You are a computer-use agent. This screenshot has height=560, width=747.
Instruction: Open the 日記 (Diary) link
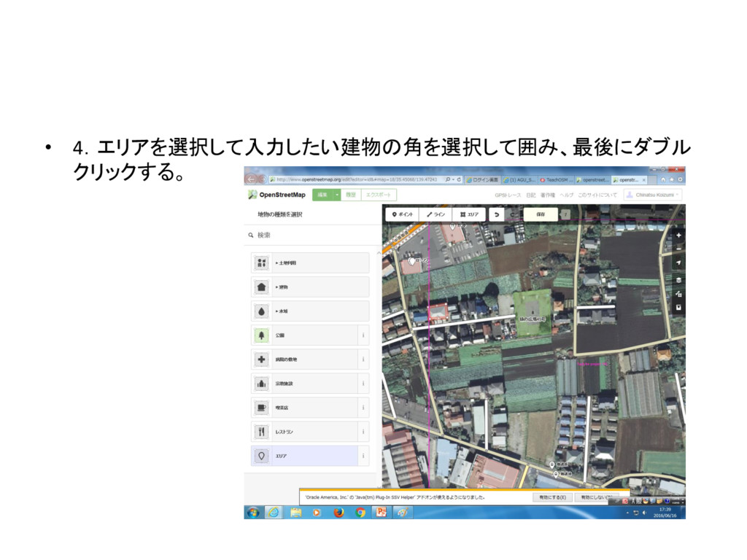pos(531,195)
